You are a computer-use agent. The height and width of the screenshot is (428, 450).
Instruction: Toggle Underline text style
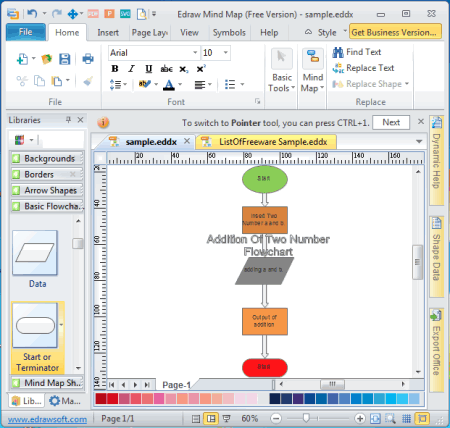click(149, 69)
